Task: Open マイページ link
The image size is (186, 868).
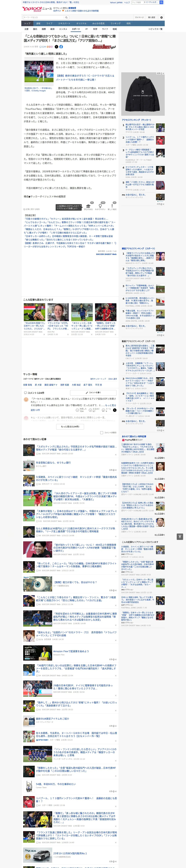Action: [139, 17]
